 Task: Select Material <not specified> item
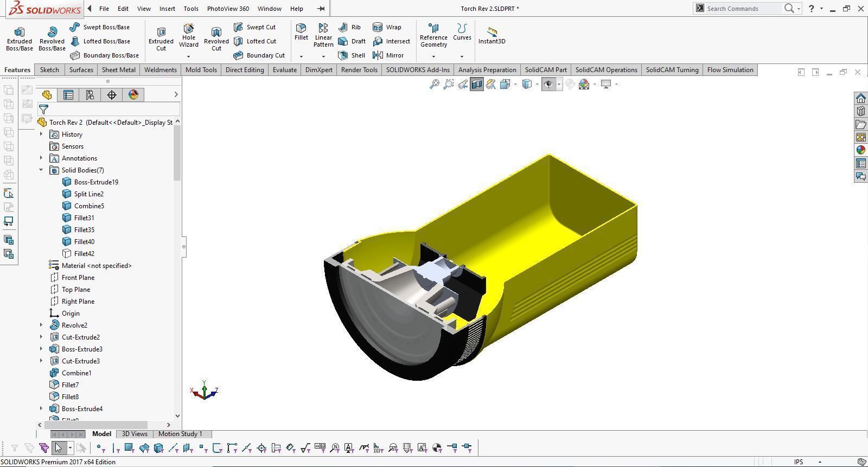pos(90,265)
